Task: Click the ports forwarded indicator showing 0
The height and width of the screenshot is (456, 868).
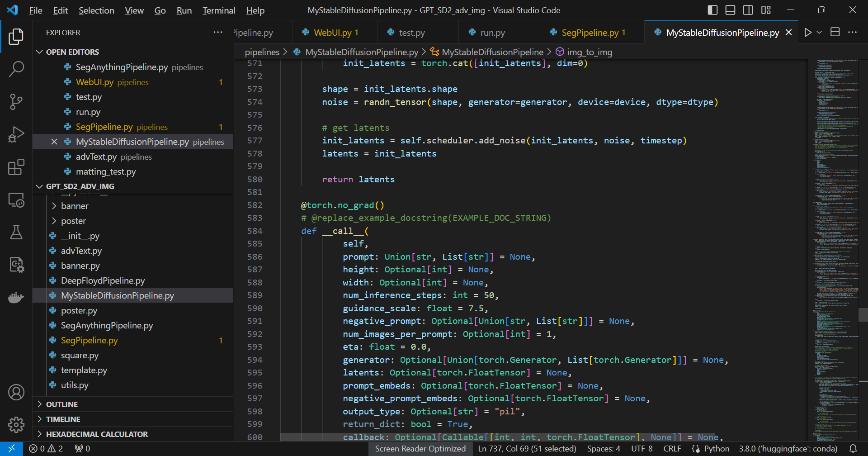Action: click(x=82, y=449)
